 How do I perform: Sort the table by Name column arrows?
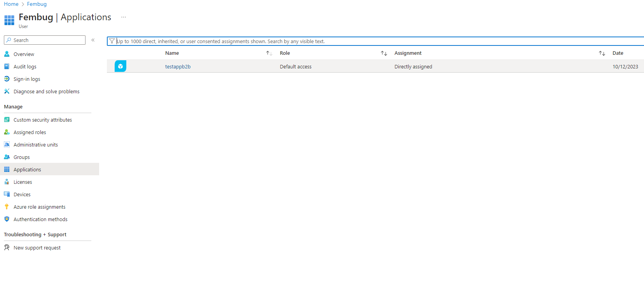tap(269, 53)
